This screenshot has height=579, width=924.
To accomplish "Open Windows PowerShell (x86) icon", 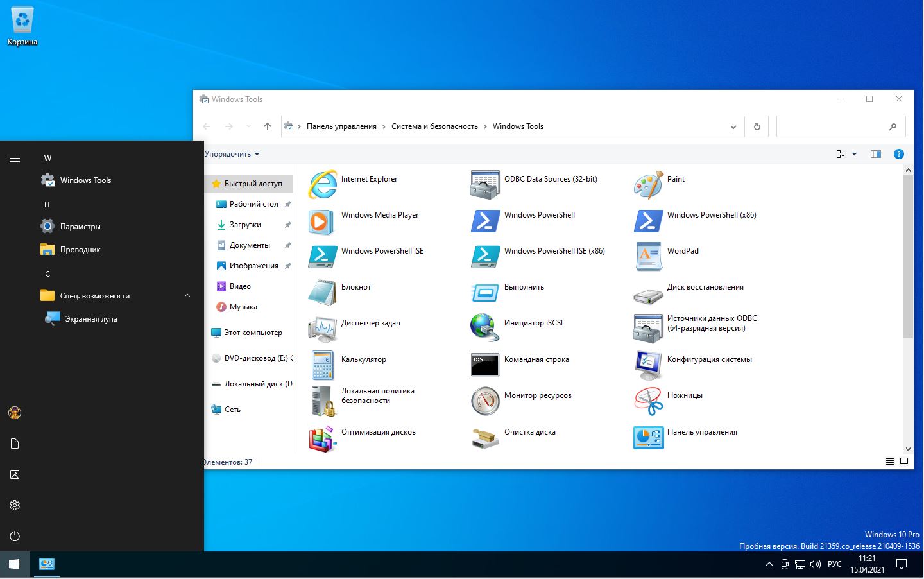I will click(x=648, y=221).
